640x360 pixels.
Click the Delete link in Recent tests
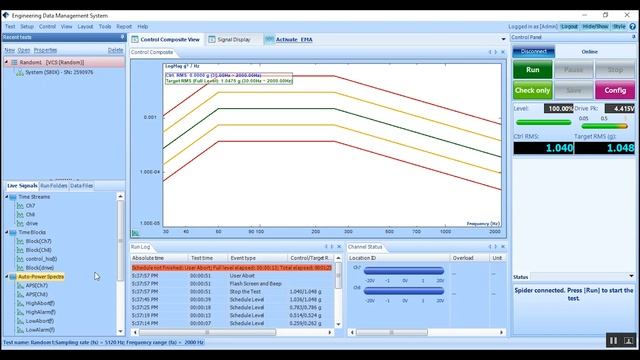tap(116, 50)
